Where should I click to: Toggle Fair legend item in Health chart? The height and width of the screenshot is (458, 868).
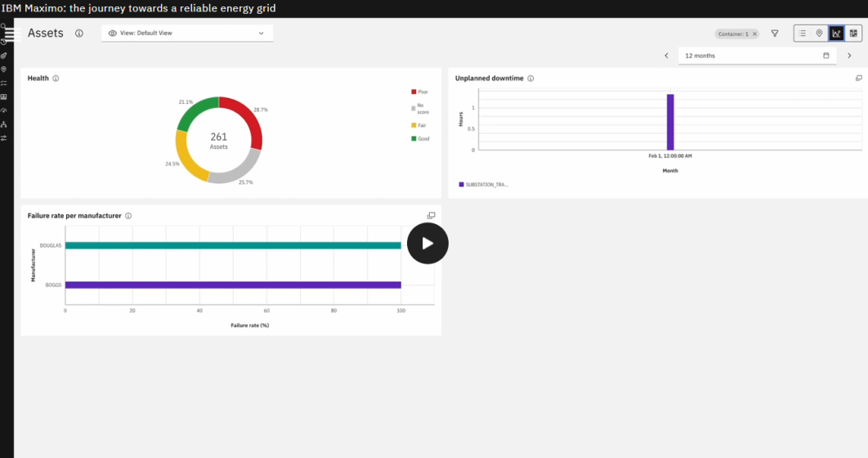pyautogui.click(x=419, y=125)
